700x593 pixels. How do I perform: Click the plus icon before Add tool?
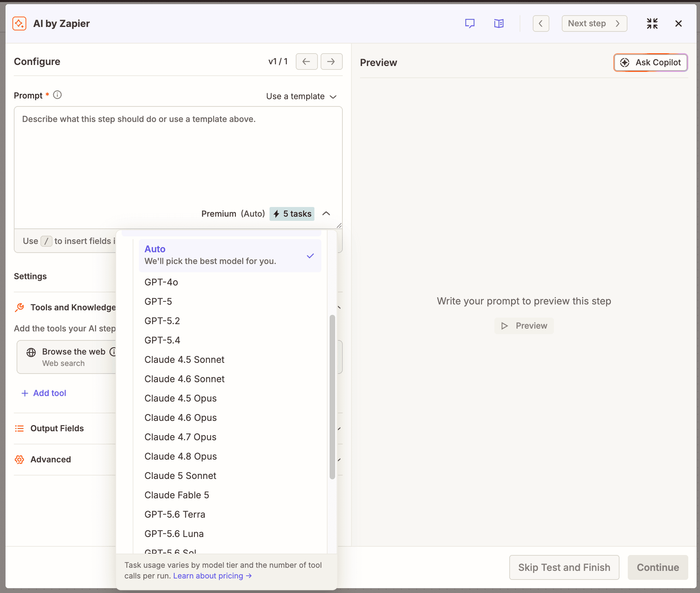pos(25,393)
